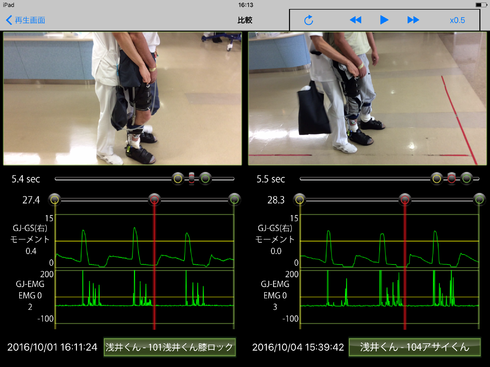Tap the rewind double-arrow button
The image size is (490, 367).
coord(356,20)
